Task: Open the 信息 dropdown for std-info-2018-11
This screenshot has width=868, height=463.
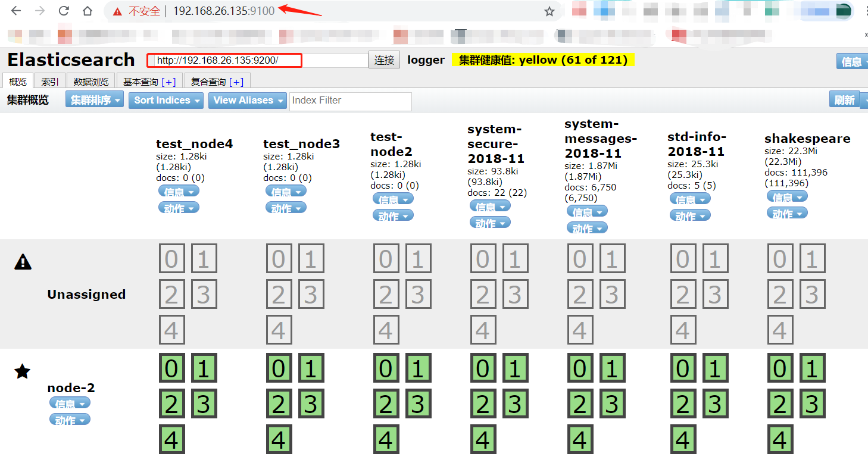Action: pyautogui.click(x=690, y=199)
